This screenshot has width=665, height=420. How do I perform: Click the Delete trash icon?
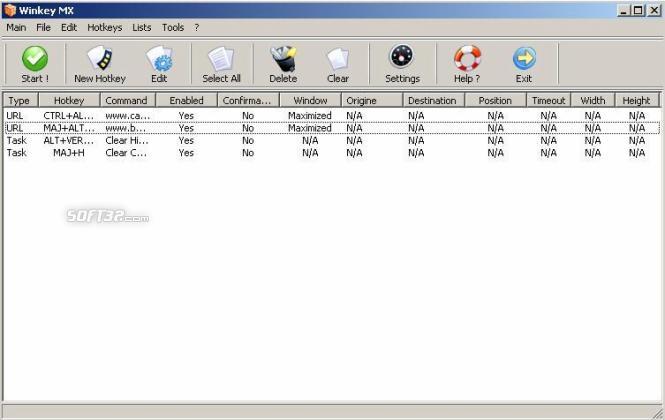click(x=283, y=59)
